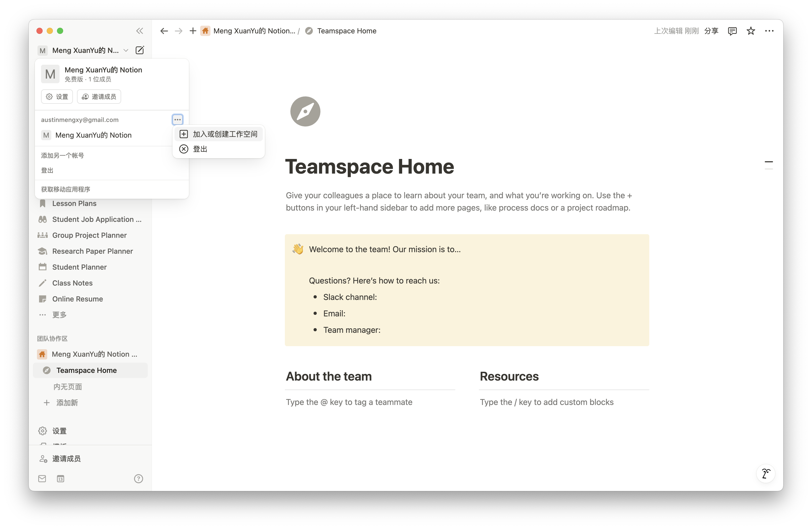
Task: Expand the workspace switcher chevron
Action: pos(126,51)
